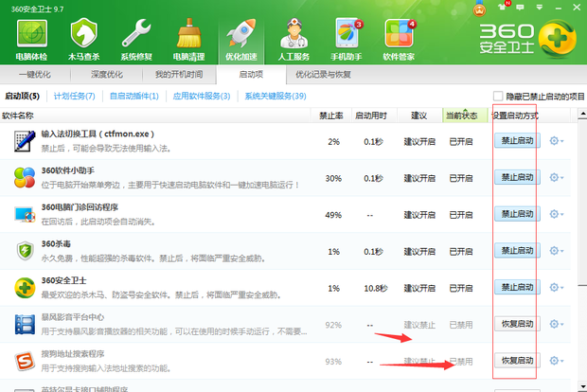Open 软件管家 software manager
This screenshot has height=392, width=587.
[x=399, y=40]
